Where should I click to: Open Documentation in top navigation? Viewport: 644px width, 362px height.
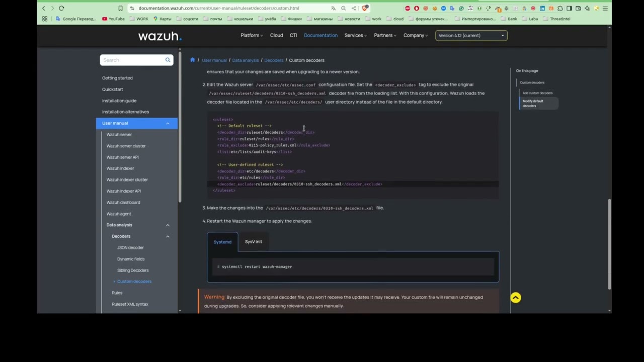[320, 35]
